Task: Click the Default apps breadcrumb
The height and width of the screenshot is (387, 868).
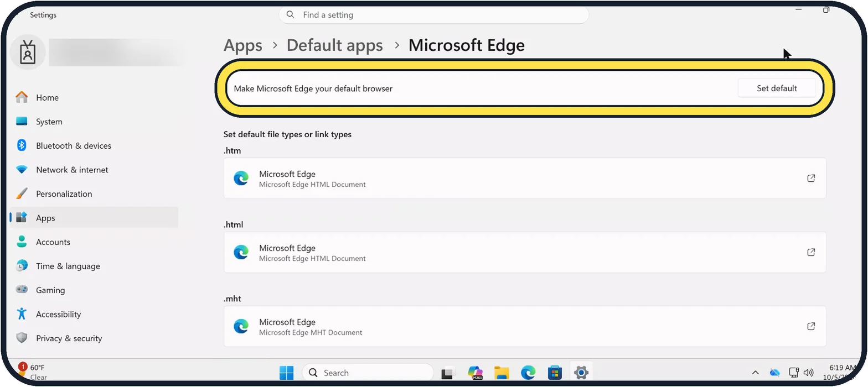Action: pyautogui.click(x=334, y=45)
